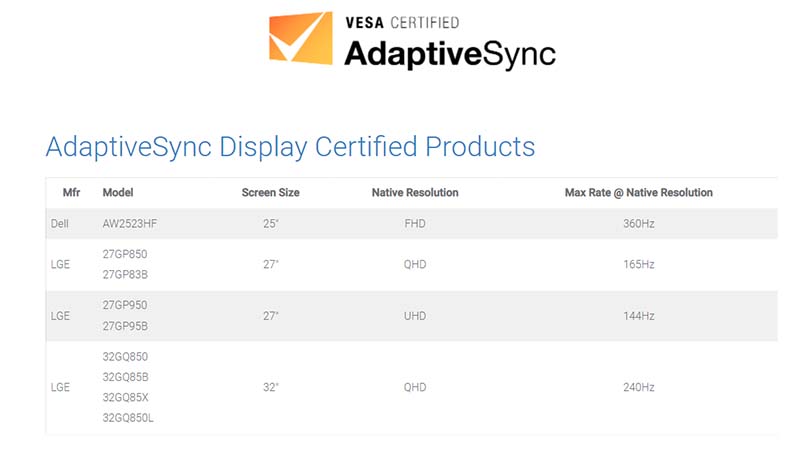
Task: Click the orange VESA checkmark logo
Action: [298, 39]
